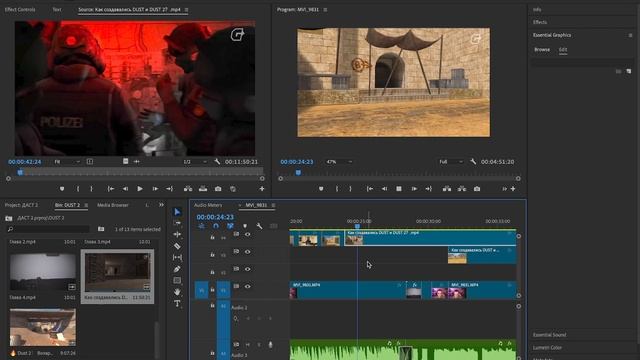640x360 pixels.
Task: Add marker in Program monitor
Action: click(321, 189)
